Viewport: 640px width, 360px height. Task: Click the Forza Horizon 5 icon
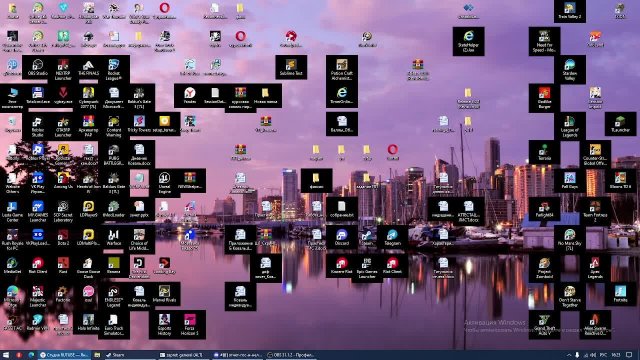pyautogui.click(x=189, y=324)
